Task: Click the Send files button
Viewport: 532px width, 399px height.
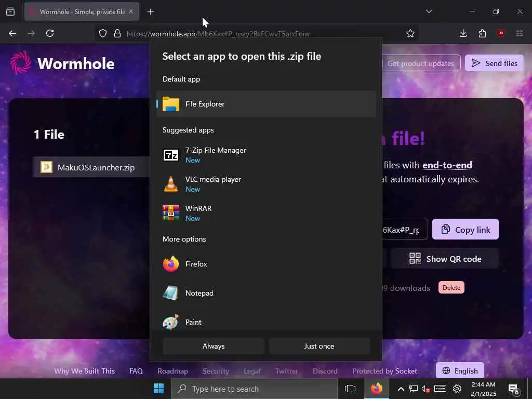Action: tap(495, 63)
